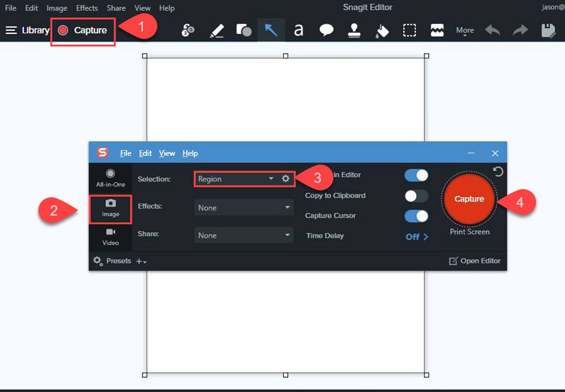This screenshot has width=565, height=392.
Task: Select the Step numbering tool
Action: pos(188,30)
